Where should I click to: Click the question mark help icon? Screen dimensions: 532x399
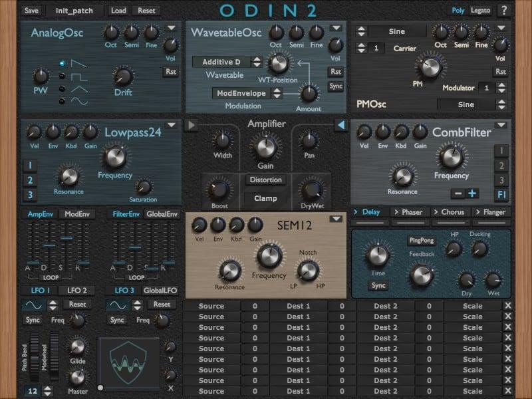point(504,10)
